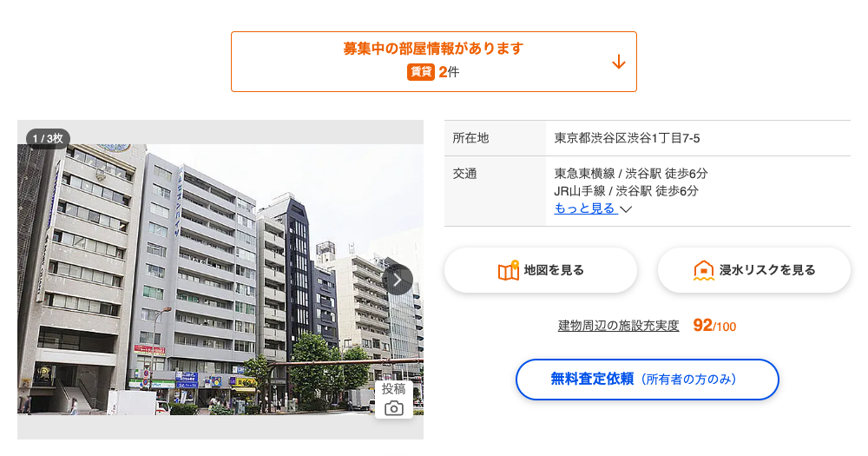Click the 東急東横線 渋谷駅 transit line text
Image resolution: width=868 pixels, height=456 pixels.
point(631,174)
